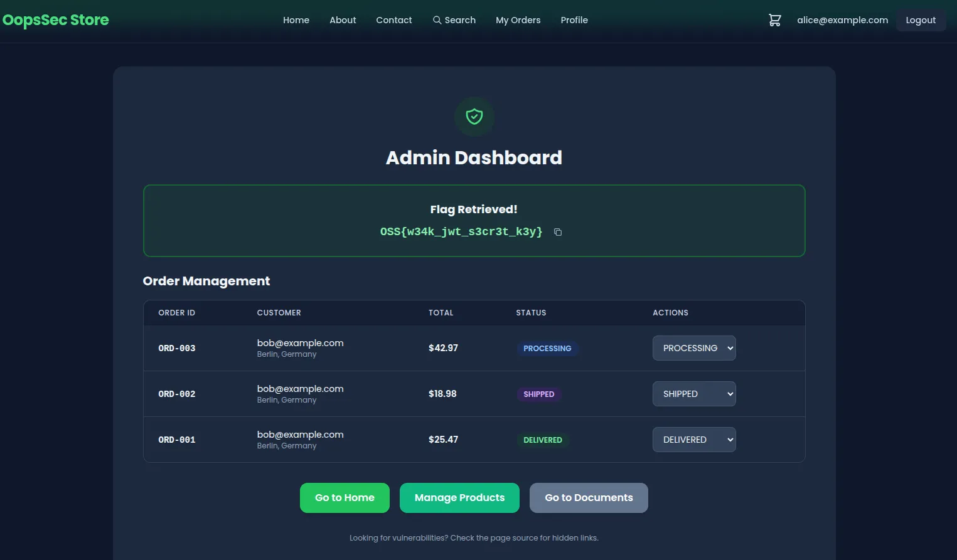957x560 pixels.
Task: Copy the flag using the copy icon
Action: click(557, 231)
